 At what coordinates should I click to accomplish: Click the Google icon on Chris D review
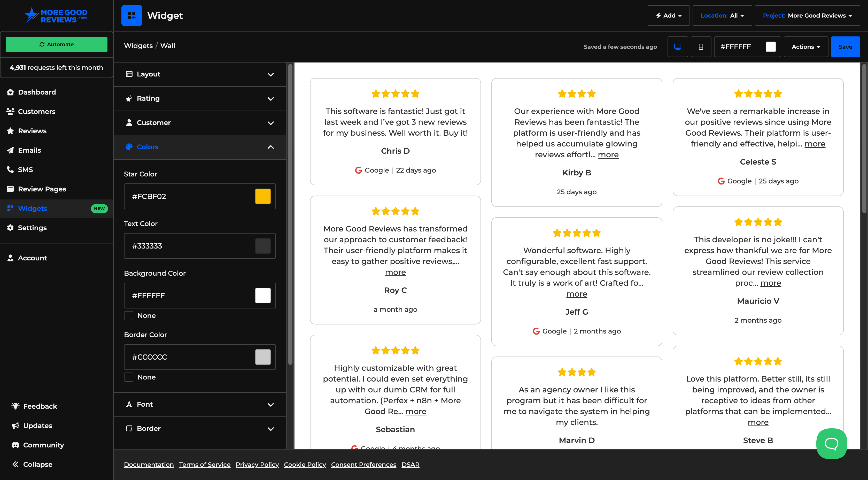(359, 170)
